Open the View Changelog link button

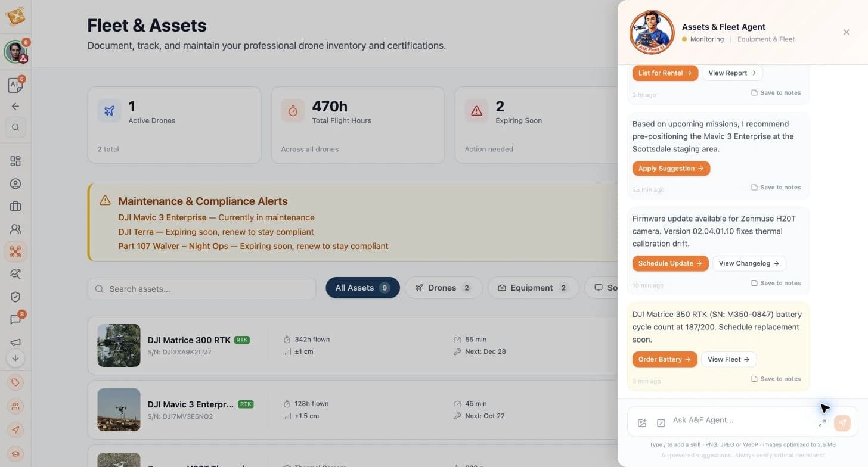point(749,263)
